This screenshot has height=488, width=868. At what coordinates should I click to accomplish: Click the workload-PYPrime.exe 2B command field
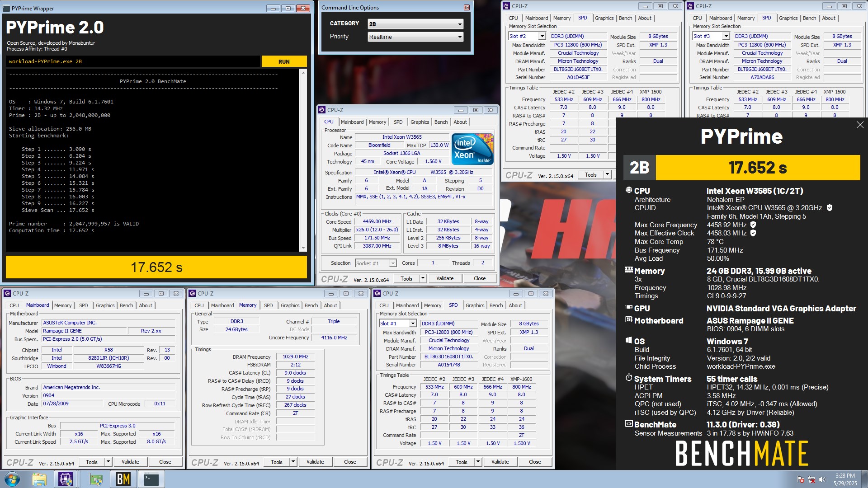pyautogui.click(x=133, y=61)
